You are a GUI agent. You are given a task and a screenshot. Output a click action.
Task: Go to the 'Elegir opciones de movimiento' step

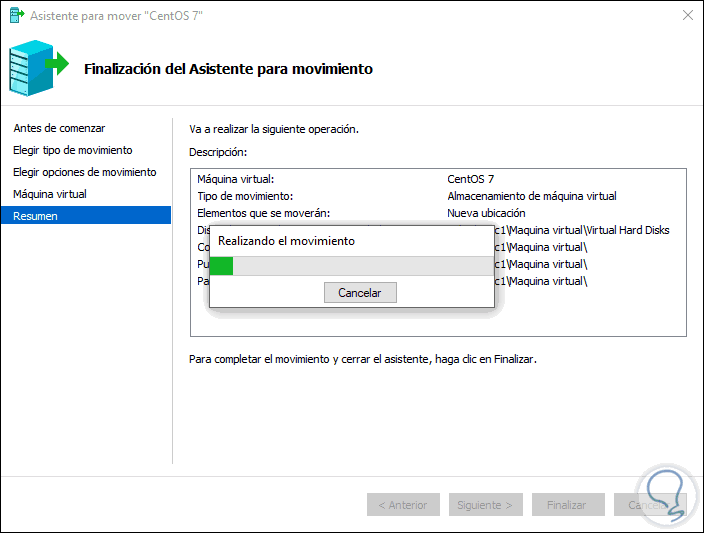tap(84, 172)
